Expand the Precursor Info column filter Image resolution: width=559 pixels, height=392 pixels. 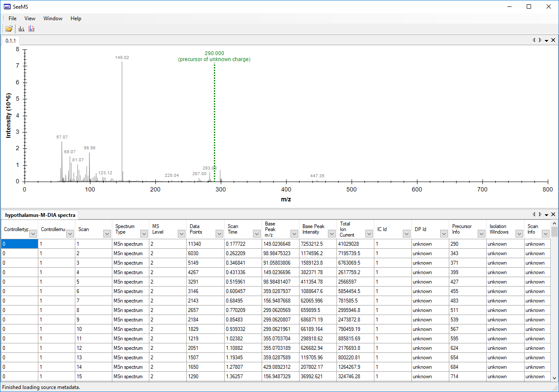coord(481,234)
